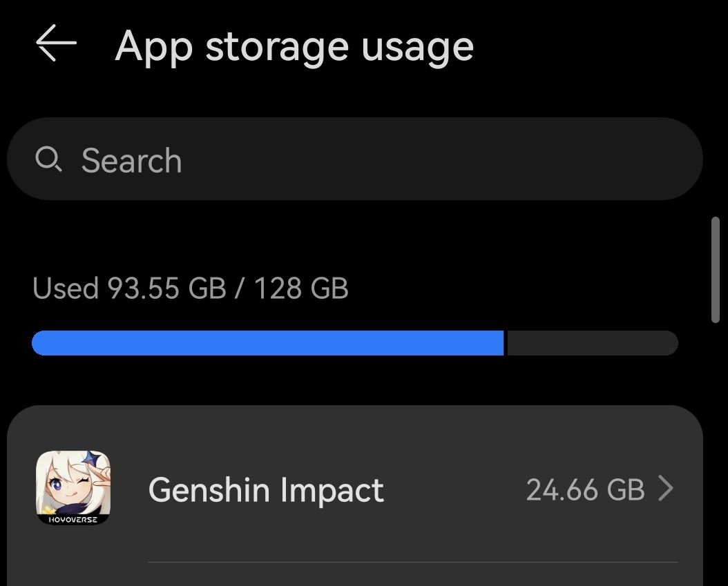Click the Used 93.55 GB text
Screen dimensions: 728x586
pos(191,287)
